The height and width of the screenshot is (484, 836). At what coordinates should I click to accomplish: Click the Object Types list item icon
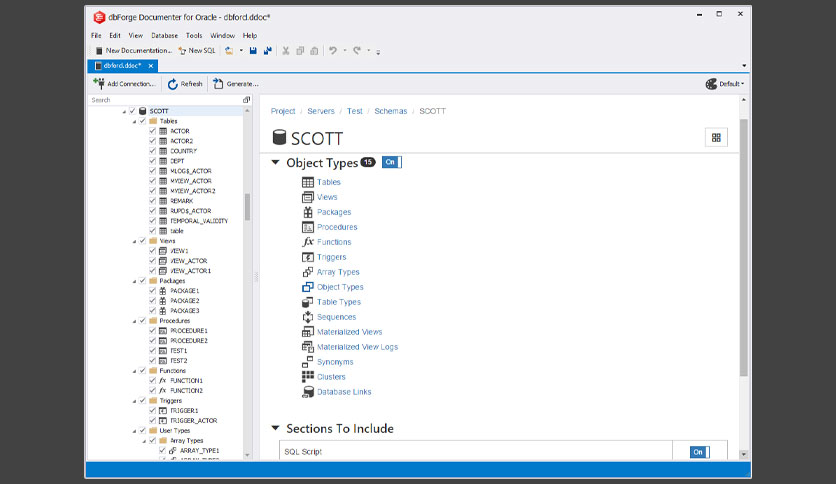pos(308,287)
